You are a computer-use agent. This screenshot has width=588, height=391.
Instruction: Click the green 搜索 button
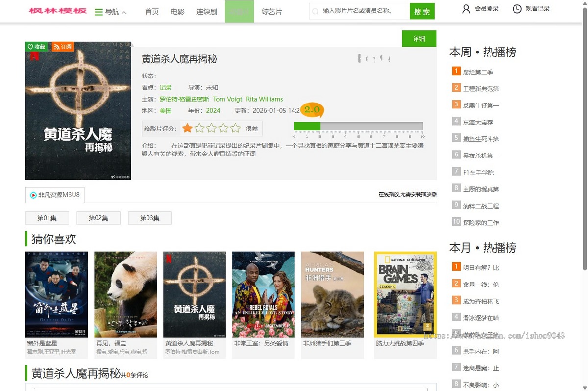point(422,11)
